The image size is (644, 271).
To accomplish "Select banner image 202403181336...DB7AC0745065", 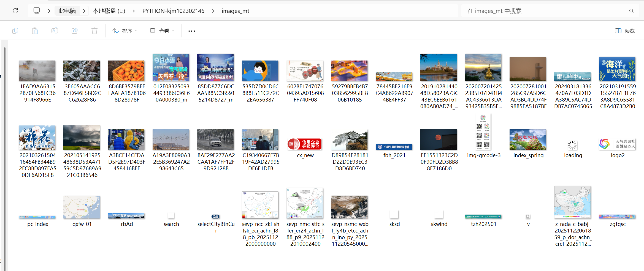I will [572, 77].
